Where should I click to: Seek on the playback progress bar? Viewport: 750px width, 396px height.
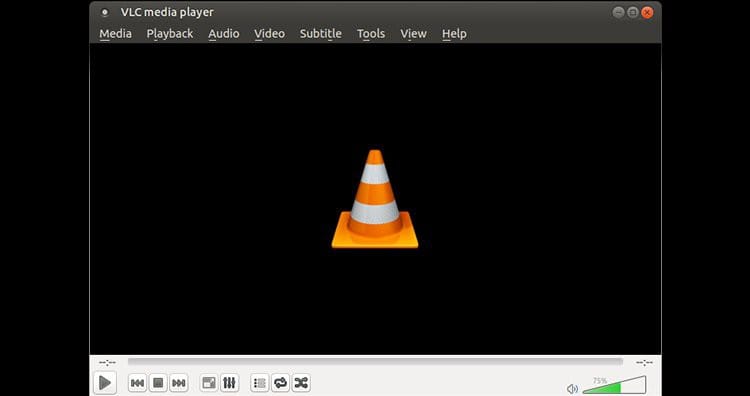click(x=375, y=362)
